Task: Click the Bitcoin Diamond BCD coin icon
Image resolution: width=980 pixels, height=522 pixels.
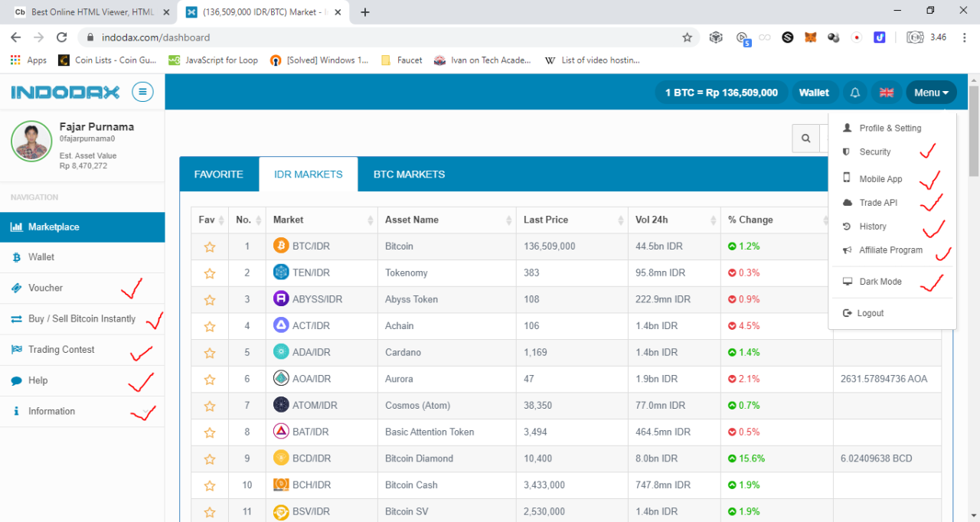Action: [x=281, y=458]
